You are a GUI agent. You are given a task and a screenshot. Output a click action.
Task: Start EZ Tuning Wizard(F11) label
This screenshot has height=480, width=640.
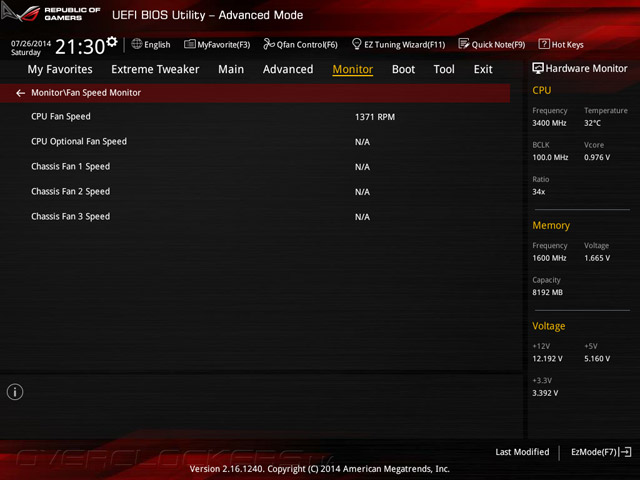tap(404, 44)
